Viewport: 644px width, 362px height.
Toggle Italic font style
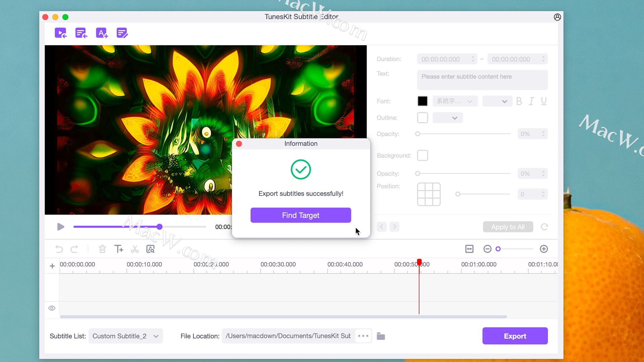tap(531, 101)
